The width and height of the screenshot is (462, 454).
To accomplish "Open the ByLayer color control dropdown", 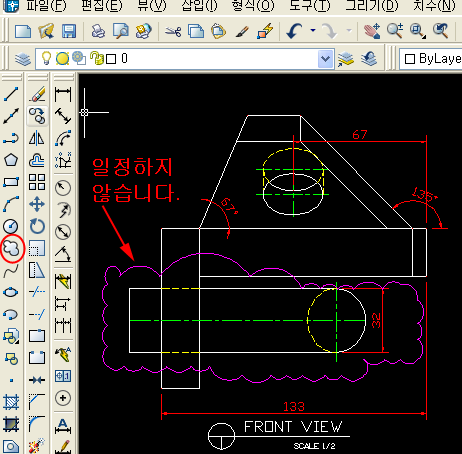I will (x=431, y=59).
